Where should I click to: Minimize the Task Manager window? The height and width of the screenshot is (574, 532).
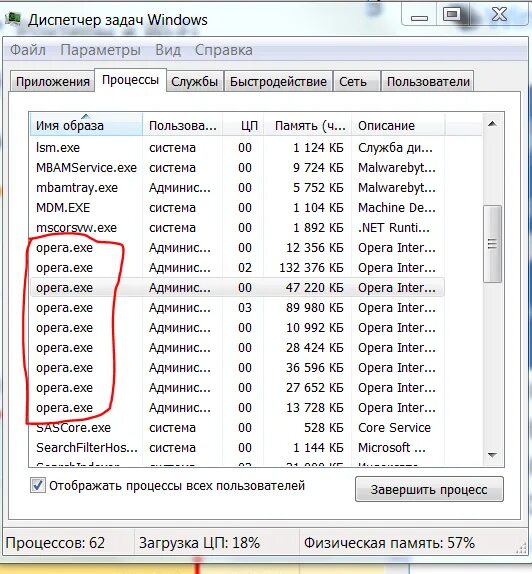pos(419,15)
